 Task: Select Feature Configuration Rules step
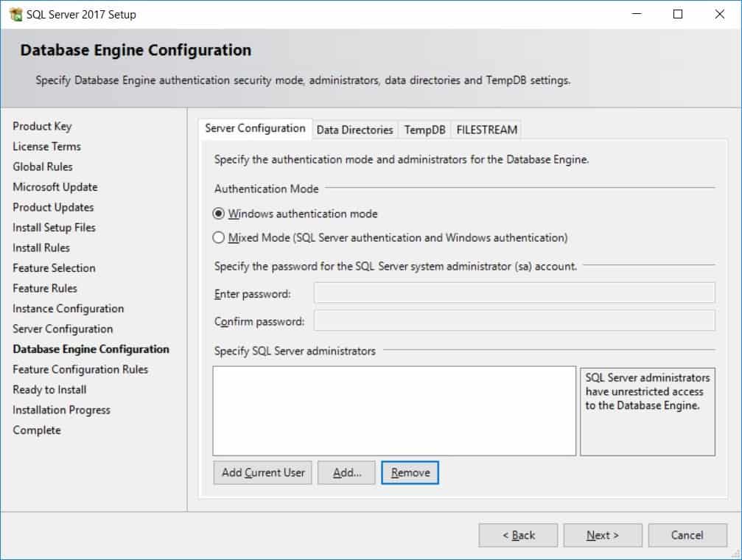(80, 369)
